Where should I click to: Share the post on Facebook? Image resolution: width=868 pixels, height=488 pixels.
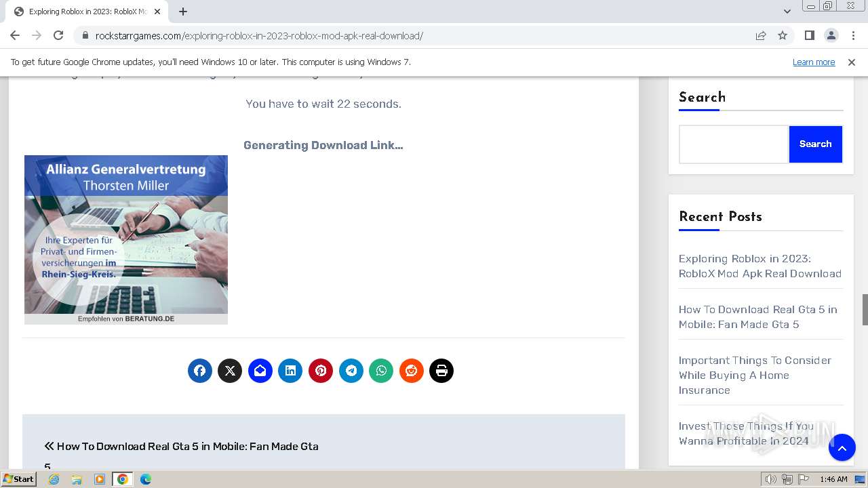(x=200, y=371)
